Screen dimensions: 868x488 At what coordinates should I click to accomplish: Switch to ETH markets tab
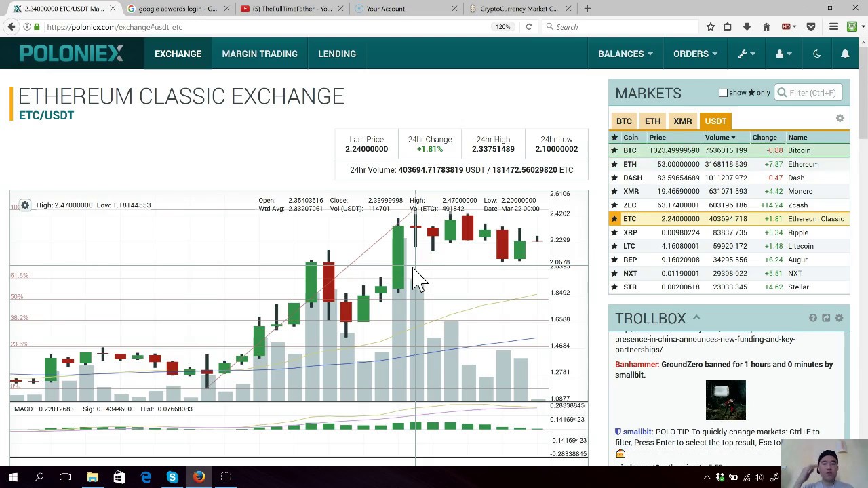tap(652, 121)
